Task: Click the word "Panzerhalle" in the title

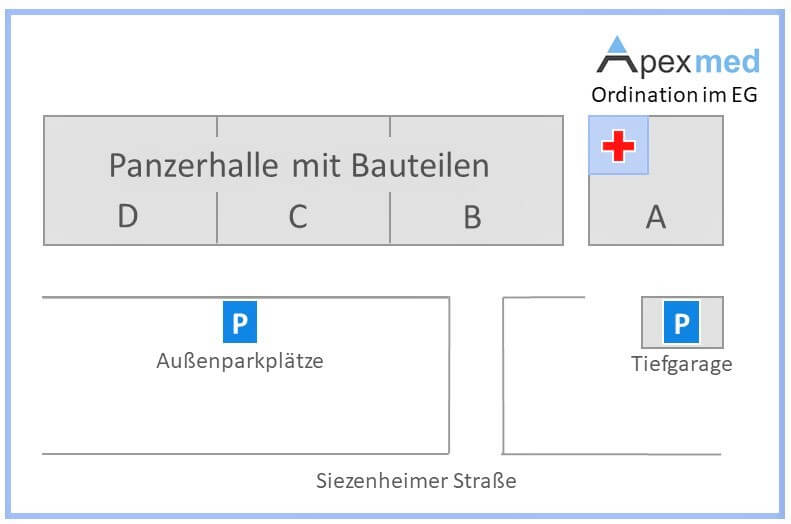Action: click(x=194, y=165)
